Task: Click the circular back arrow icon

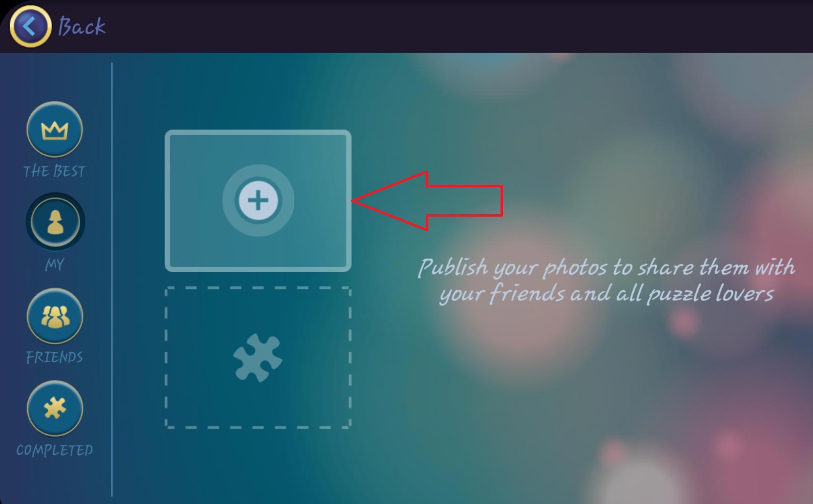Action: point(30,26)
